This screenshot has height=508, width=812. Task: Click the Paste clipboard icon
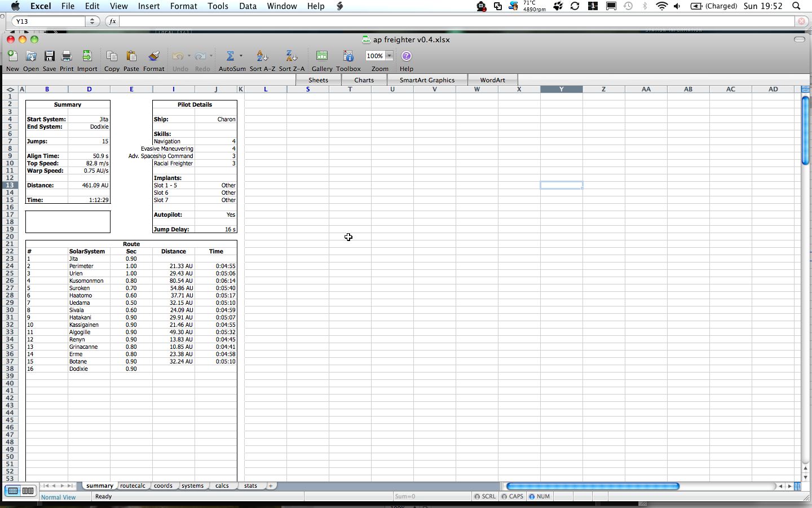[x=131, y=56]
